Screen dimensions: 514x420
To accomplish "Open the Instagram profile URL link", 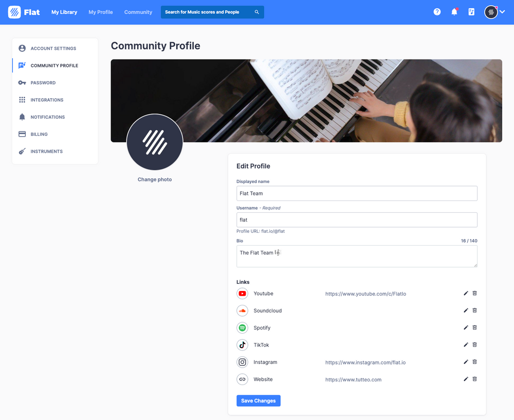I will pyautogui.click(x=365, y=362).
